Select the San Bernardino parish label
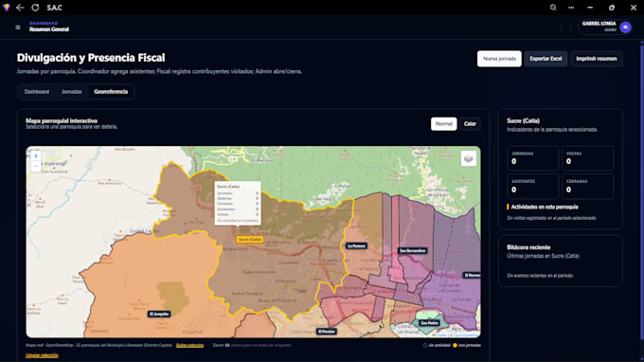Image resolution: width=644 pixels, height=362 pixels. [413, 250]
